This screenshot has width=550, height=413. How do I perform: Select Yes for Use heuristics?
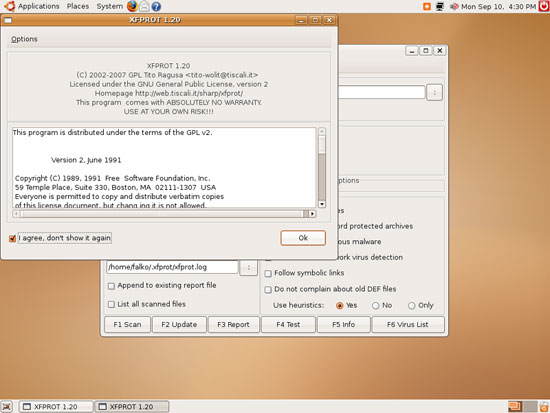tap(340, 306)
